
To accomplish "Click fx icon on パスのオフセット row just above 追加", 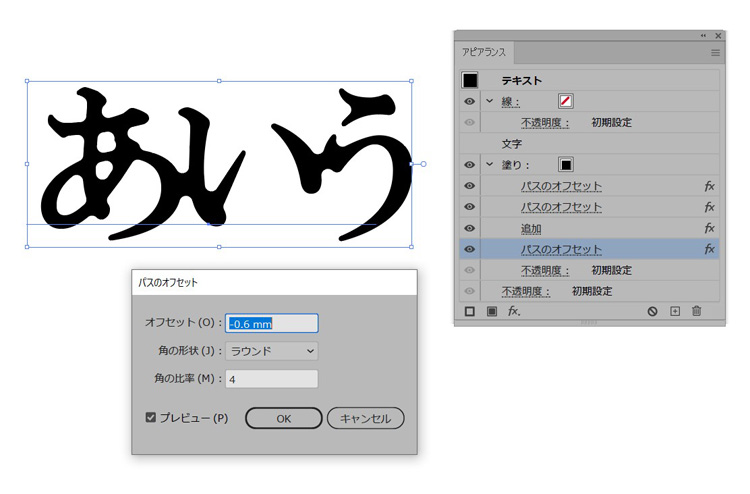I will (709, 208).
